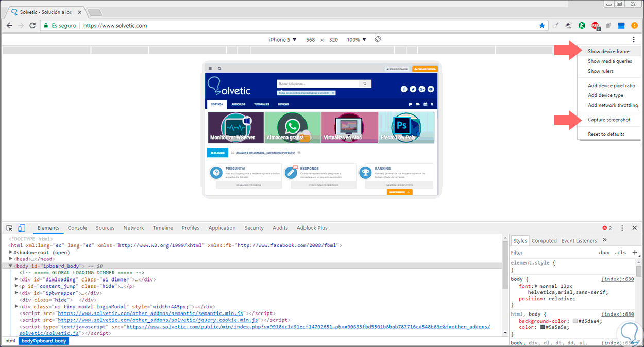Image resolution: width=644 pixels, height=347 pixels.
Task: Add new style rule with plus icon
Action: (x=635, y=253)
